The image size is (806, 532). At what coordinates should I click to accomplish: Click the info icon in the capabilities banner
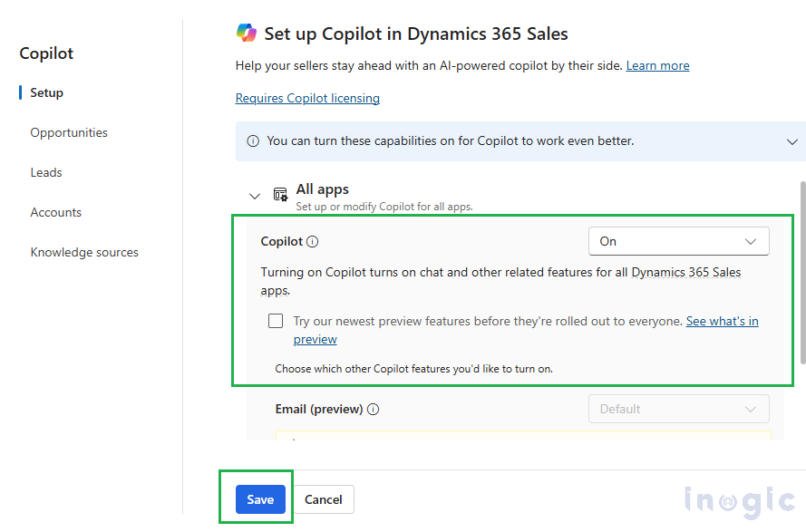pos(253,141)
